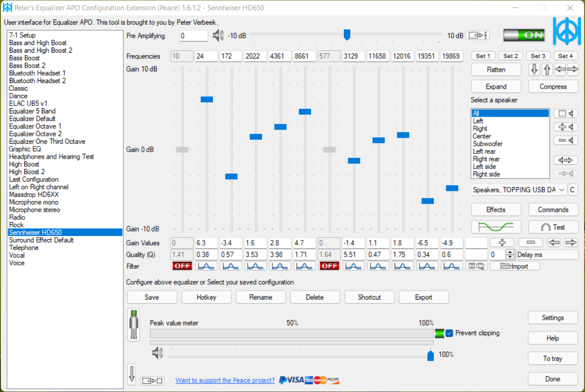This screenshot has width=585, height=392.
Task: Open the frequency response graph via the green curve icon
Action: pos(496,227)
